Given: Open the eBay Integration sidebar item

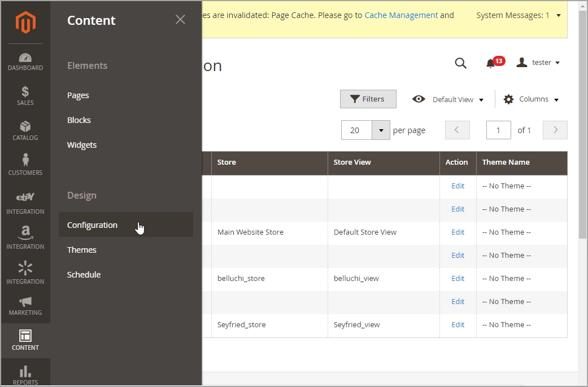Looking at the screenshot, I should (25, 203).
